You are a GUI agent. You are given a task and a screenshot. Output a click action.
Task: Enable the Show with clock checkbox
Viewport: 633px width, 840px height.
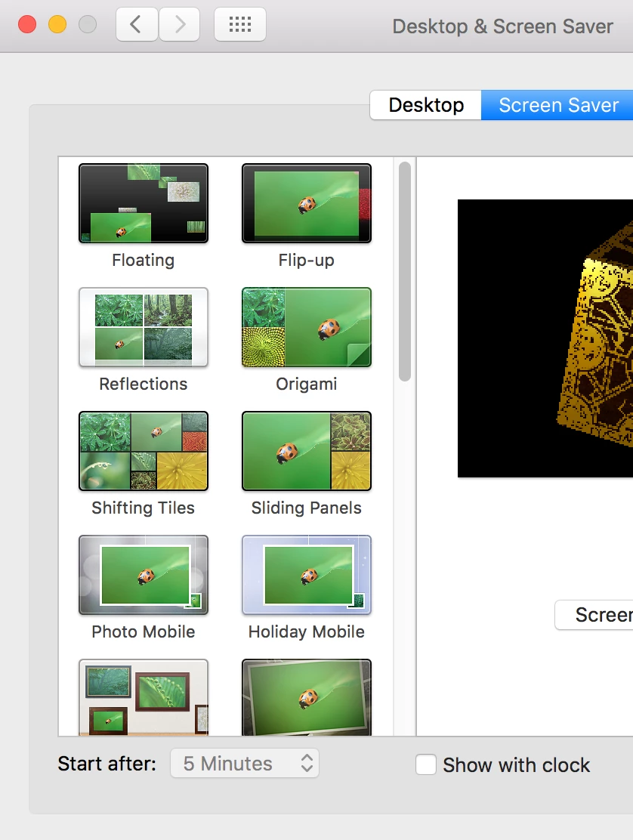coord(426,764)
